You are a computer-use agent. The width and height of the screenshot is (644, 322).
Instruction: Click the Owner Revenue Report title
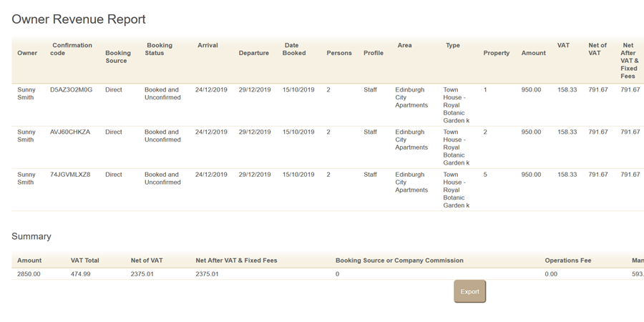79,19
